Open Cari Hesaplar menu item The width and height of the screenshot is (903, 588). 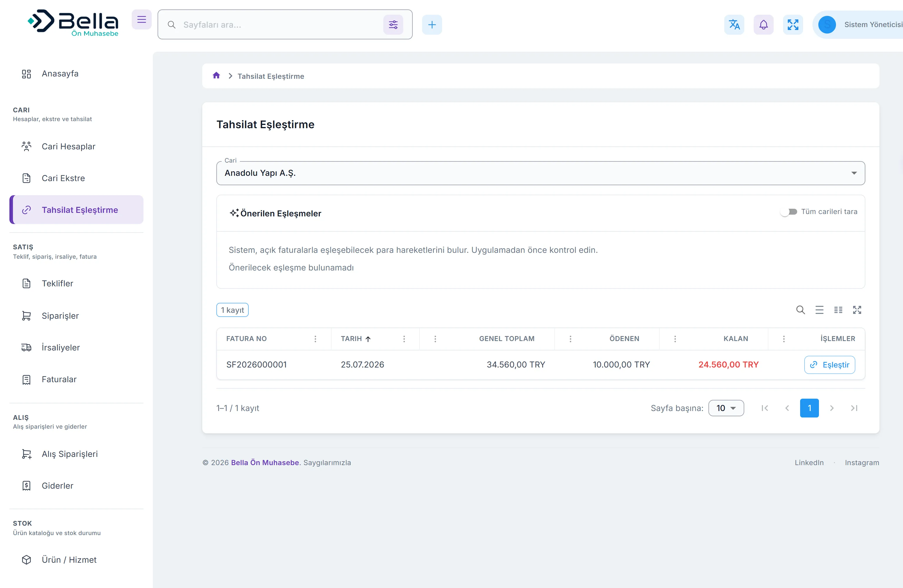[76, 146]
